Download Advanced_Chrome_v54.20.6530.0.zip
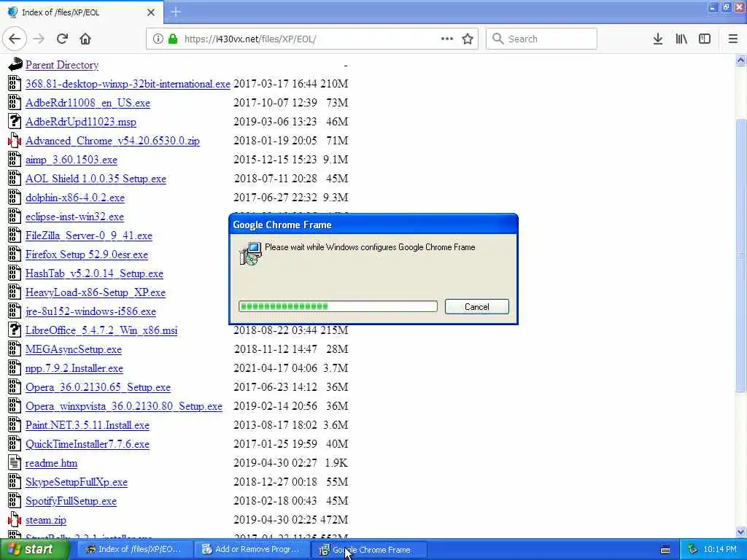Image resolution: width=747 pixels, height=560 pixels. pyautogui.click(x=112, y=141)
